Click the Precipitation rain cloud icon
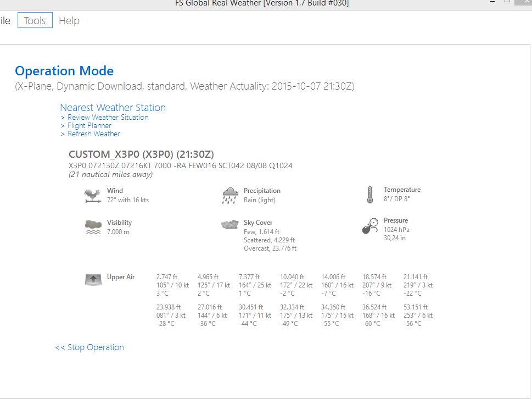532x404 pixels. click(x=230, y=196)
